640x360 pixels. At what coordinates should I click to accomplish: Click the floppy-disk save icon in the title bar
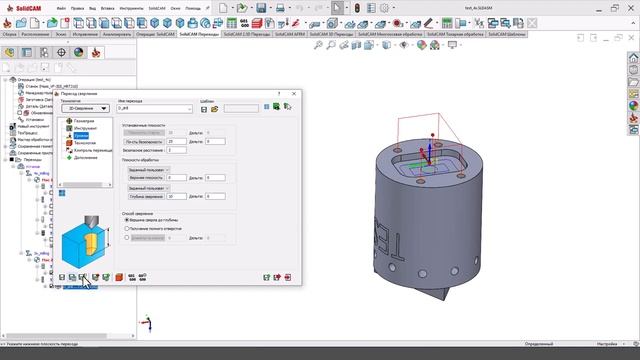coord(261,8)
